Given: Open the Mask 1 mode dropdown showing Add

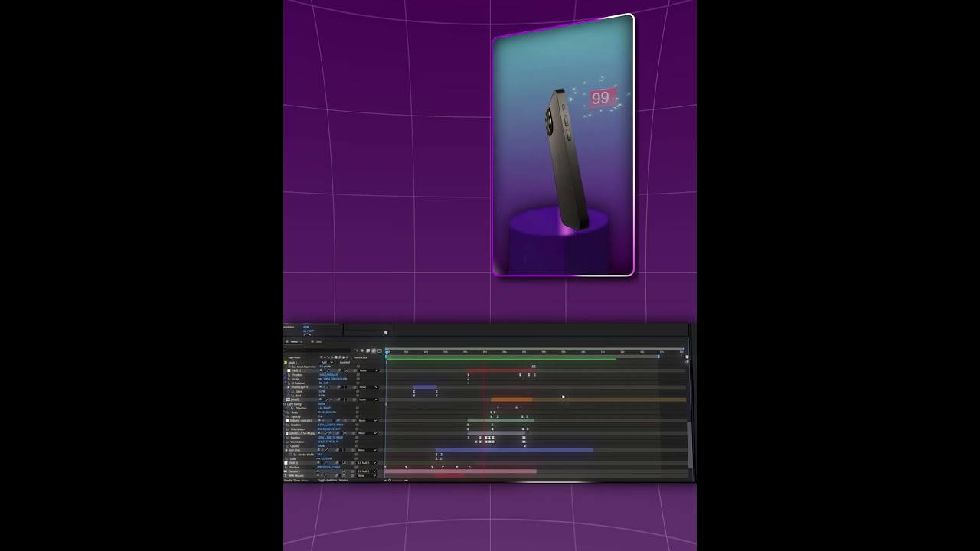Looking at the screenshot, I should (327, 362).
